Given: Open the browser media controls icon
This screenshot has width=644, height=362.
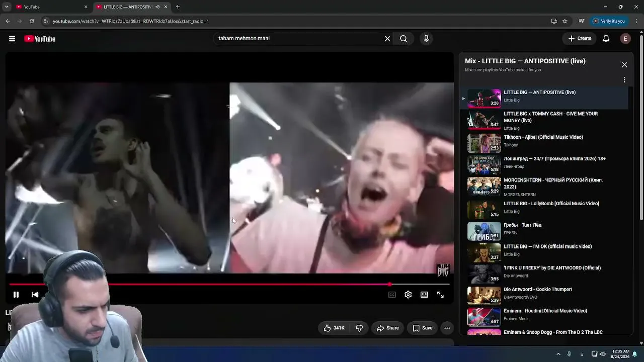Looking at the screenshot, I should point(582,21).
